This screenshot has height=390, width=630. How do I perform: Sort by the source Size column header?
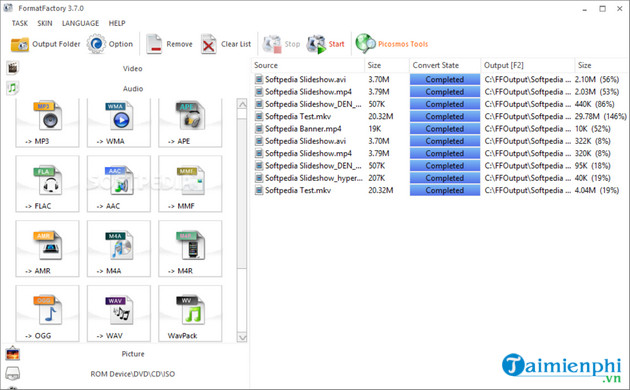click(387, 65)
